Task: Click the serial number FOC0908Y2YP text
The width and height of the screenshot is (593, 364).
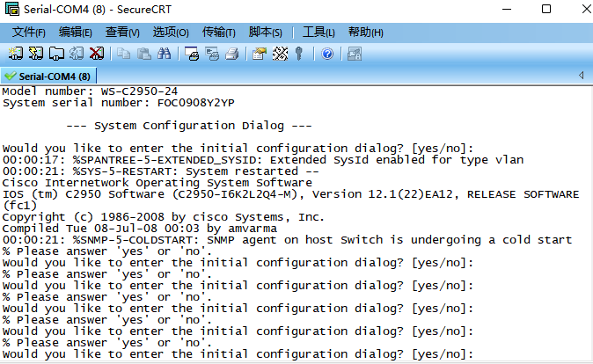Action: (x=196, y=103)
